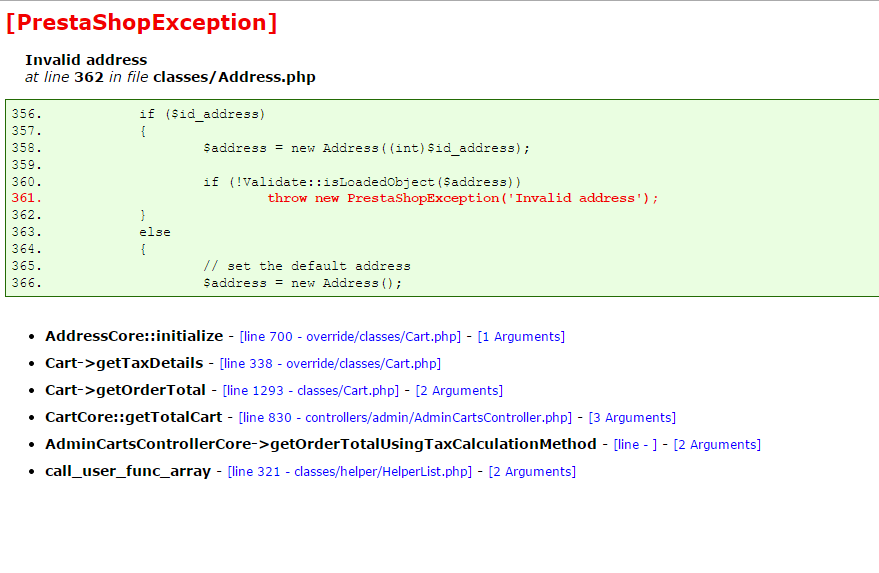Click the CartCore::getTotalCart trace entry
Image resolution: width=879 pixels, height=573 pixels.
(133, 417)
